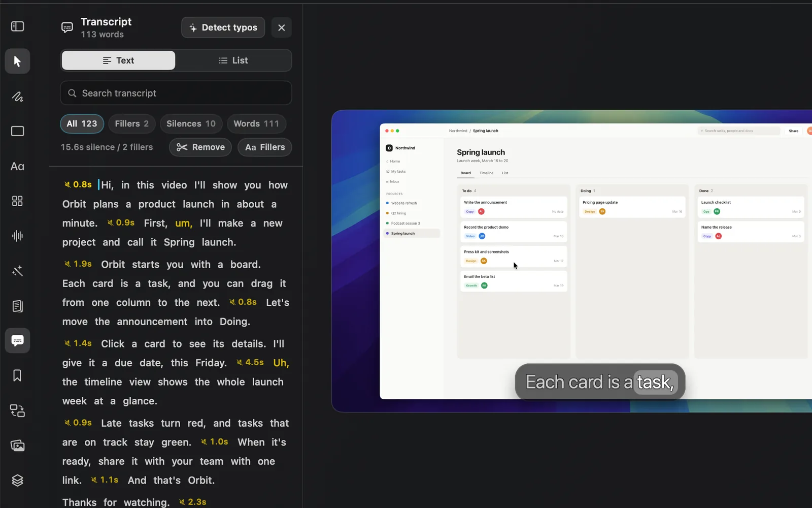Click the Aa Fillers button
This screenshot has height=508, width=812.
265,147
